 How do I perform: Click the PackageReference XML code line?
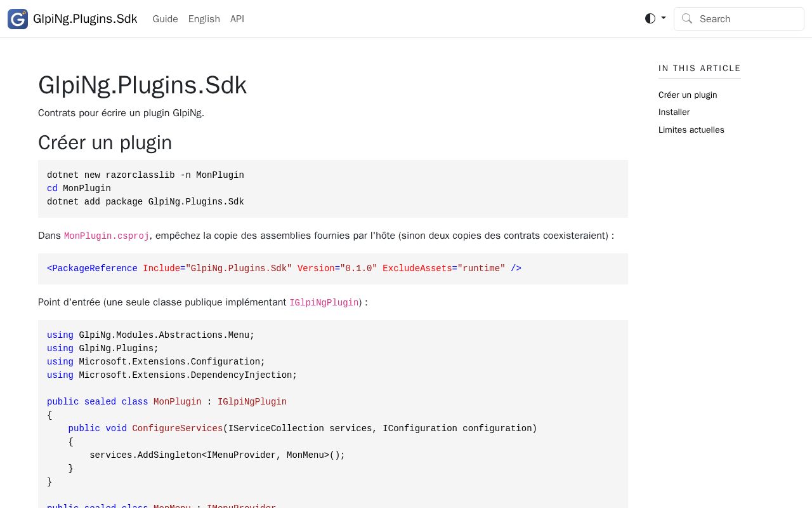[x=284, y=269]
